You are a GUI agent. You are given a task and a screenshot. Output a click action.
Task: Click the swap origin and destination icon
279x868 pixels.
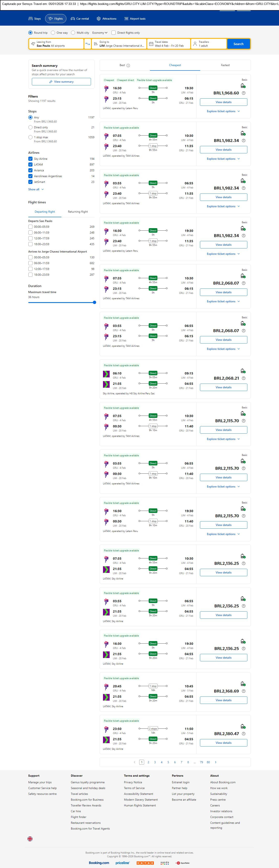[x=87, y=44]
